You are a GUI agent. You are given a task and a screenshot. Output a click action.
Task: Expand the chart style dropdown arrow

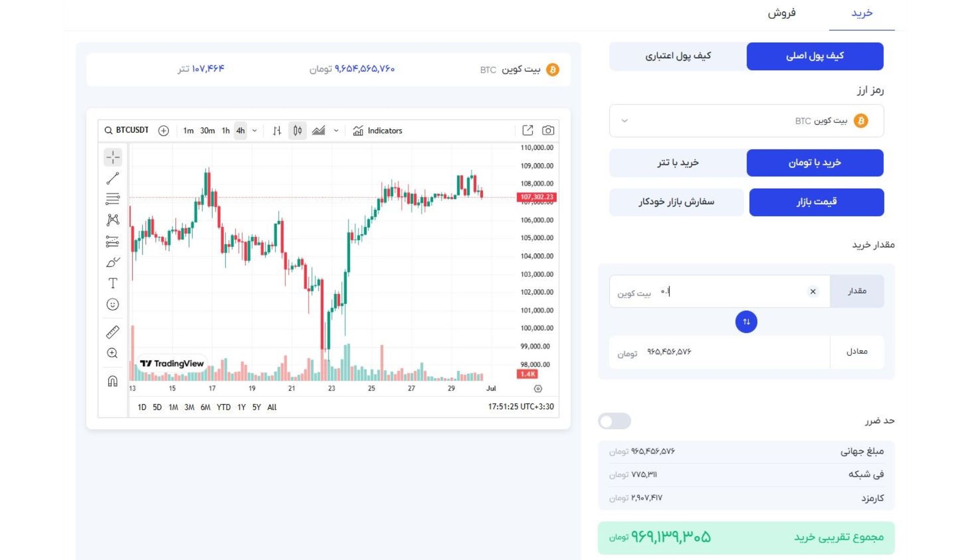pos(336,131)
